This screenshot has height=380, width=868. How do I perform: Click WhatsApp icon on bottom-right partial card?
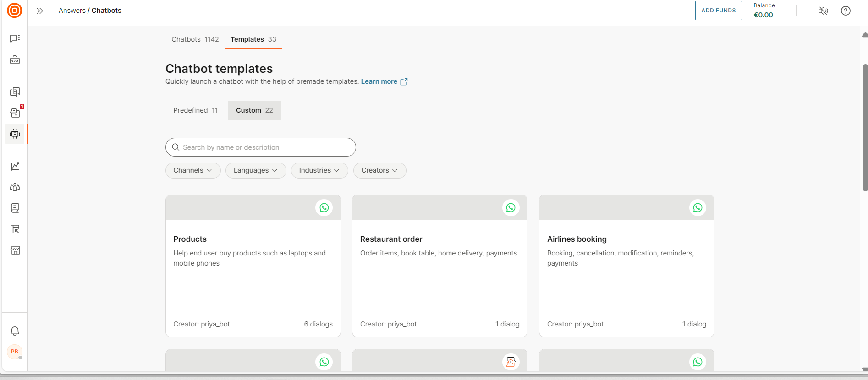(x=698, y=362)
